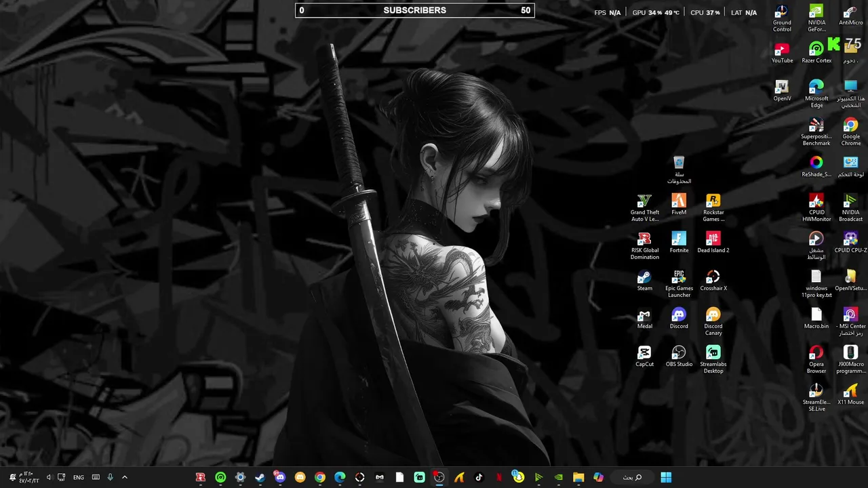Select the Discord desktop icon

coord(679,318)
